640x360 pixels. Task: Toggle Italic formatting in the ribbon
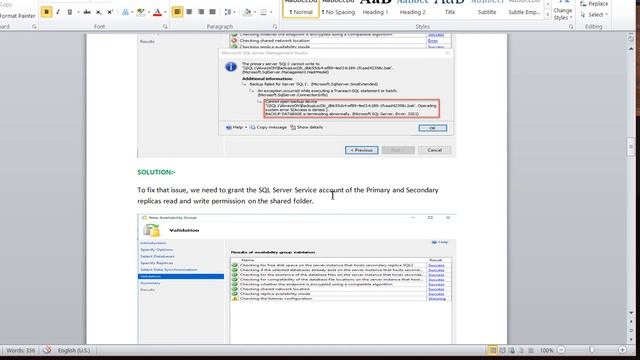click(x=58, y=12)
